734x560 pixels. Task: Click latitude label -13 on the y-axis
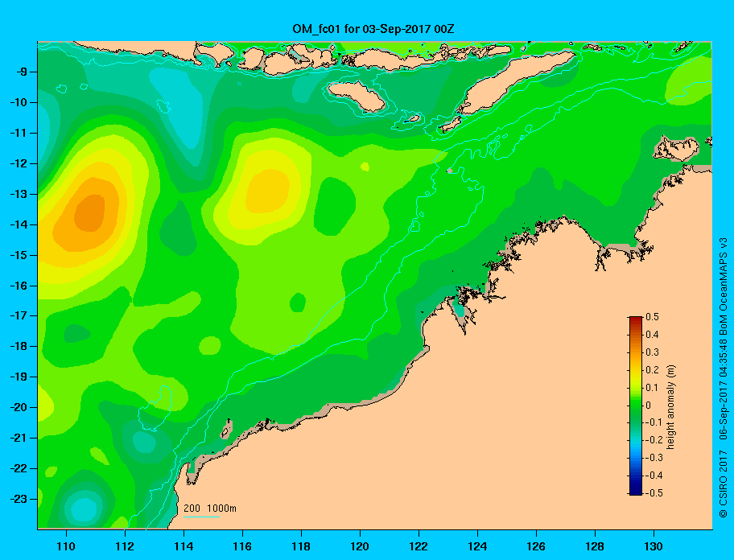click(x=19, y=194)
